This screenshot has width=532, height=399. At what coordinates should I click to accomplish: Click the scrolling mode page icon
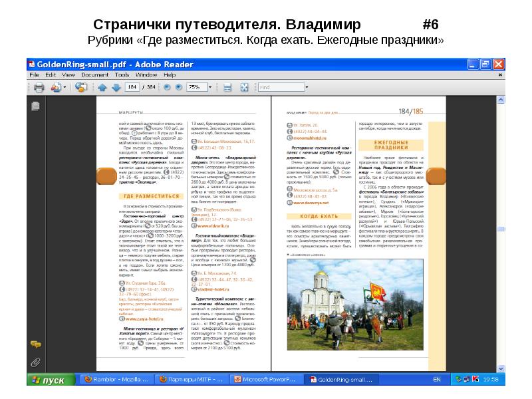pyautogui.click(x=227, y=87)
